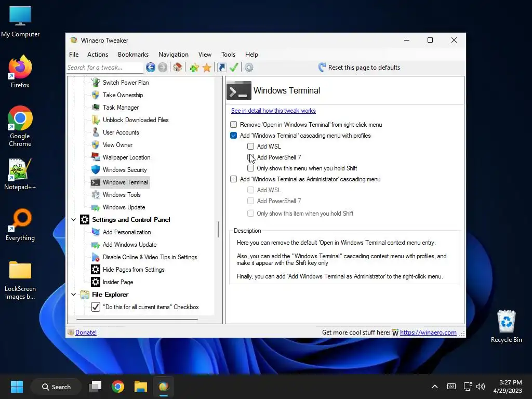Click the tree panel vertical scrollbar thumb
Screen dimensions: 532x399
218,229
